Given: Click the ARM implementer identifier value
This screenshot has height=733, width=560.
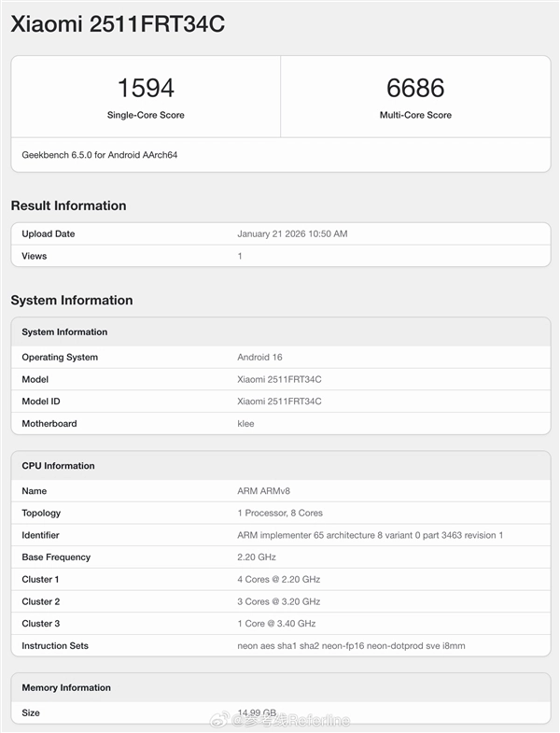Looking at the screenshot, I should point(370,535).
